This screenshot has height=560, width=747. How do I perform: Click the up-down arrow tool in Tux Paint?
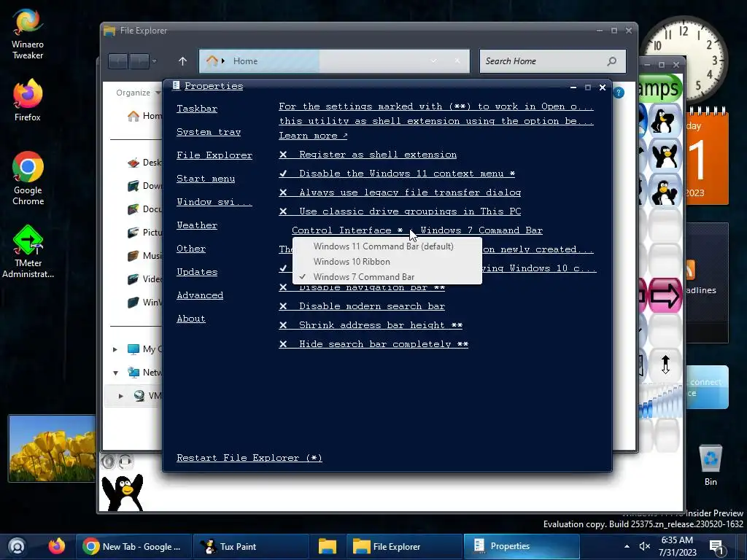(x=665, y=365)
